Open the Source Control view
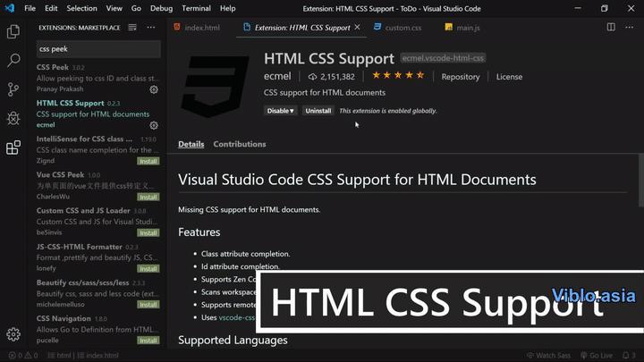 click(x=13, y=89)
